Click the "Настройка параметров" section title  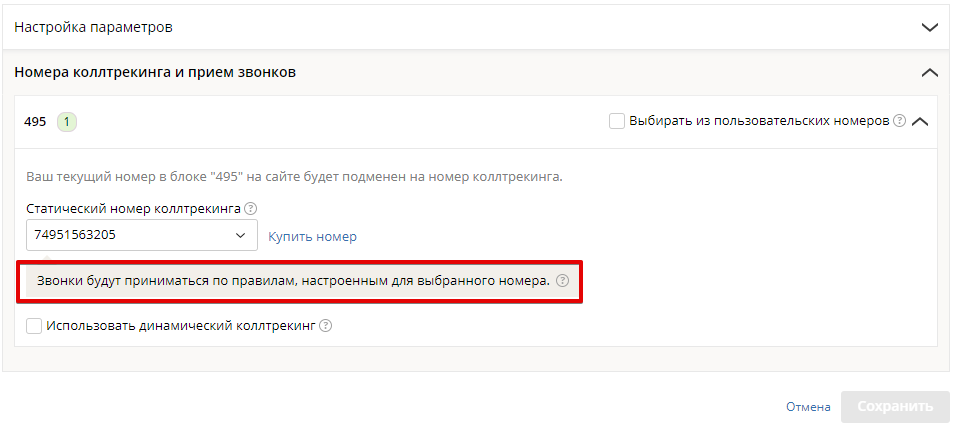93,27
